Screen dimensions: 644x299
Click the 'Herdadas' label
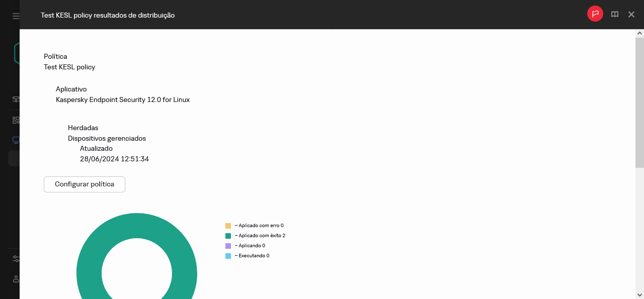(x=83, y=128)
